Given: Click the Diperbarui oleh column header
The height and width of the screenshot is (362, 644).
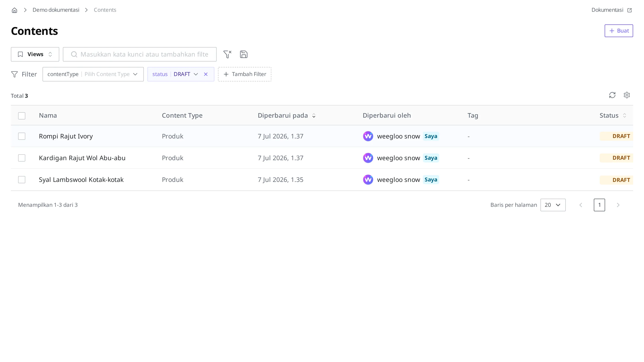Looking at the screenshot, I should click(x=386, y=116).
